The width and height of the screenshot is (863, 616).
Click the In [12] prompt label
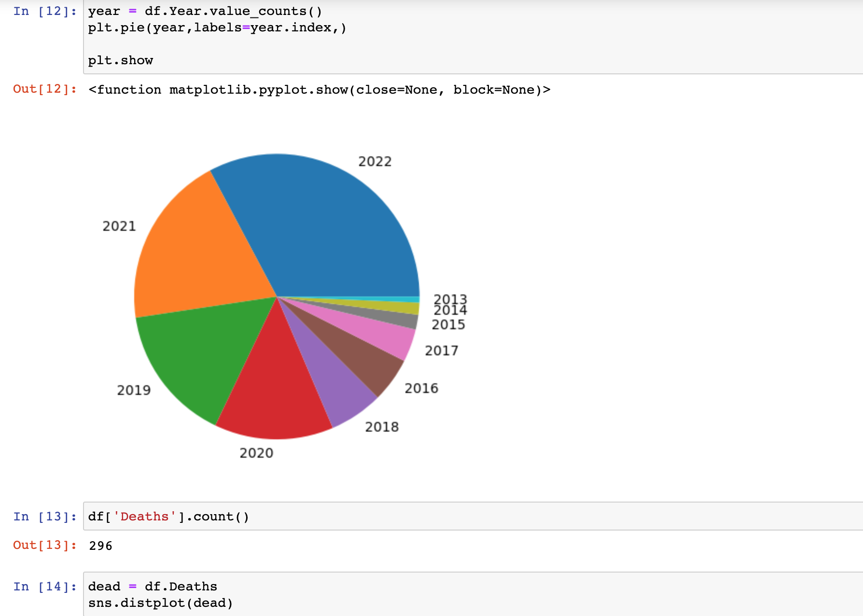45,11
